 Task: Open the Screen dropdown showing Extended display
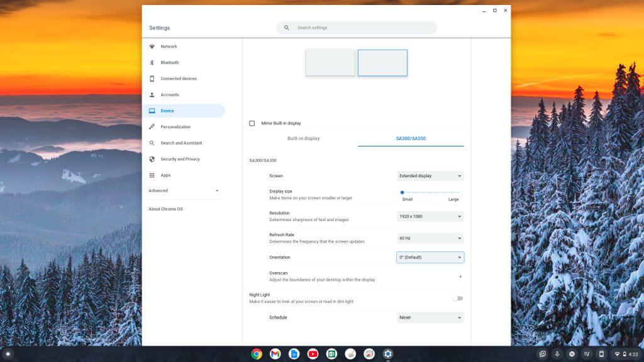click(430, 176)
